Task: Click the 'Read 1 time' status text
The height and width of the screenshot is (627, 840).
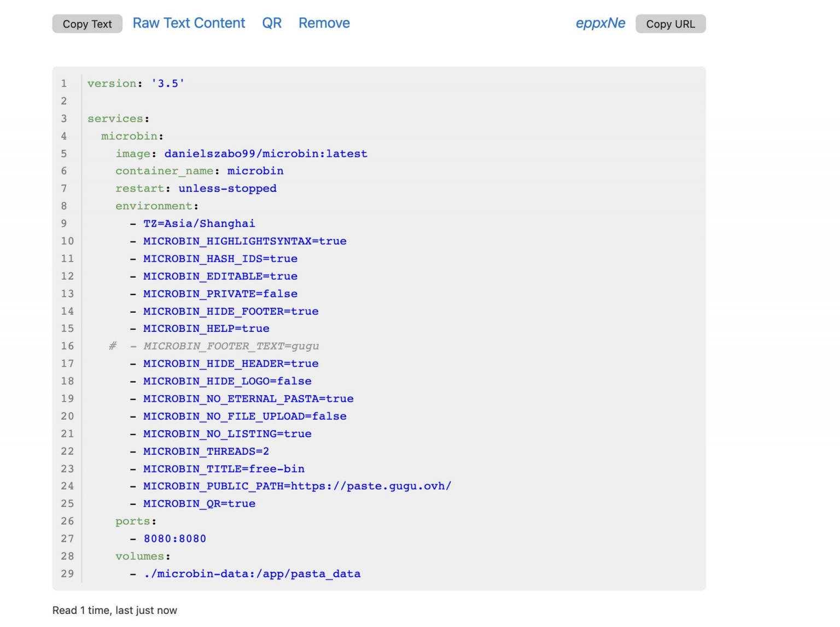Action: (x=115, y=610)
